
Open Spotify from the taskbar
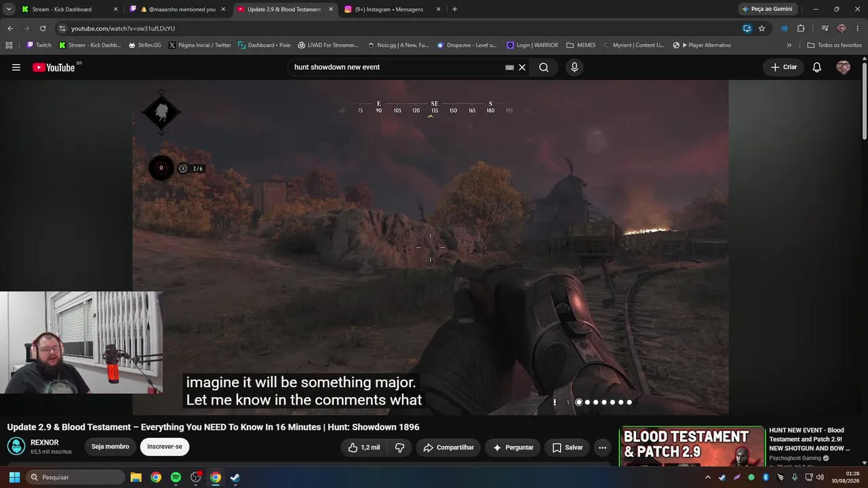pos(176,477)
